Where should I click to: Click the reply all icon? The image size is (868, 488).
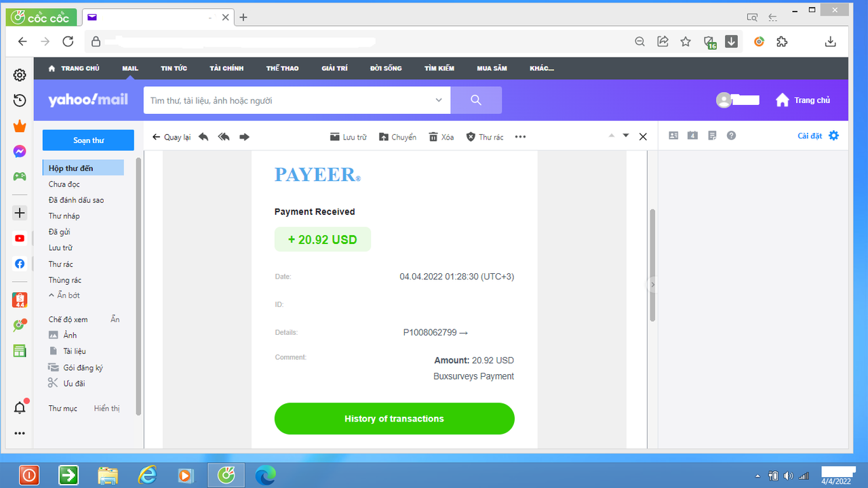coord(224,137)
